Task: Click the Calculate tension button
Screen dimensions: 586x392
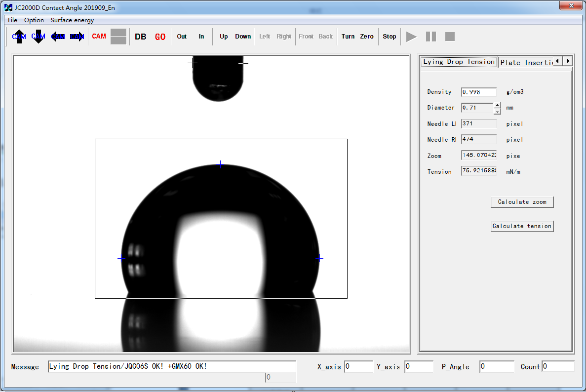Action: (522, 226)
